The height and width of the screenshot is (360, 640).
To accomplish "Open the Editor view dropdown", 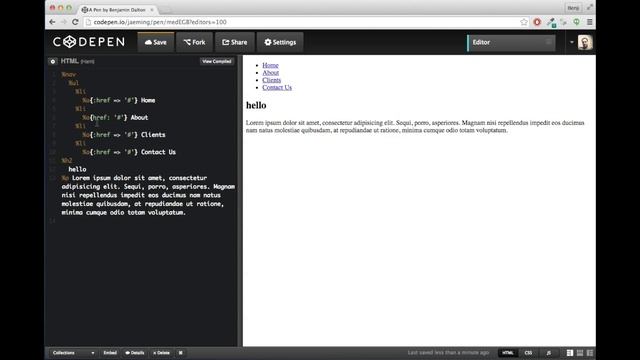I will tap(511, 42).
